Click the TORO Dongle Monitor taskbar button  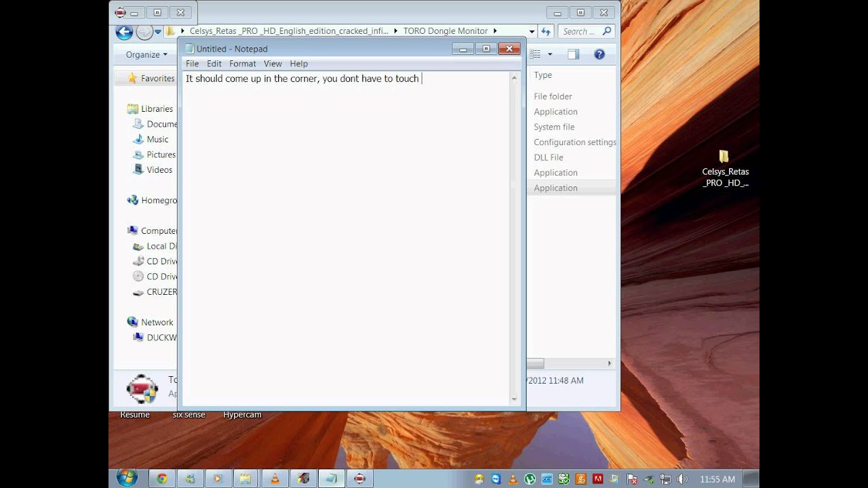360,479
